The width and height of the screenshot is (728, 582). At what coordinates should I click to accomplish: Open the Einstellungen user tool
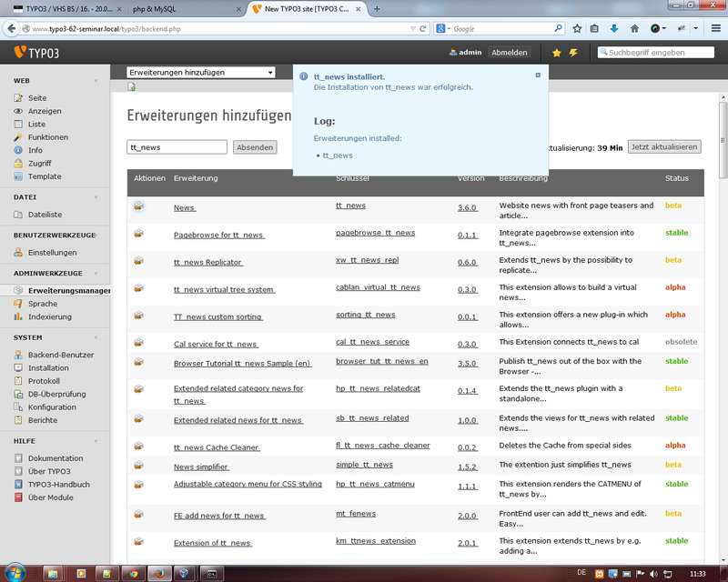click(53, 253)
